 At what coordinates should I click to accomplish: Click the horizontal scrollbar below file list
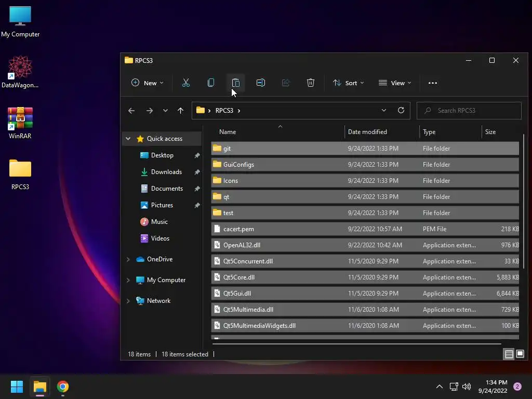click(x=356, y=344)
